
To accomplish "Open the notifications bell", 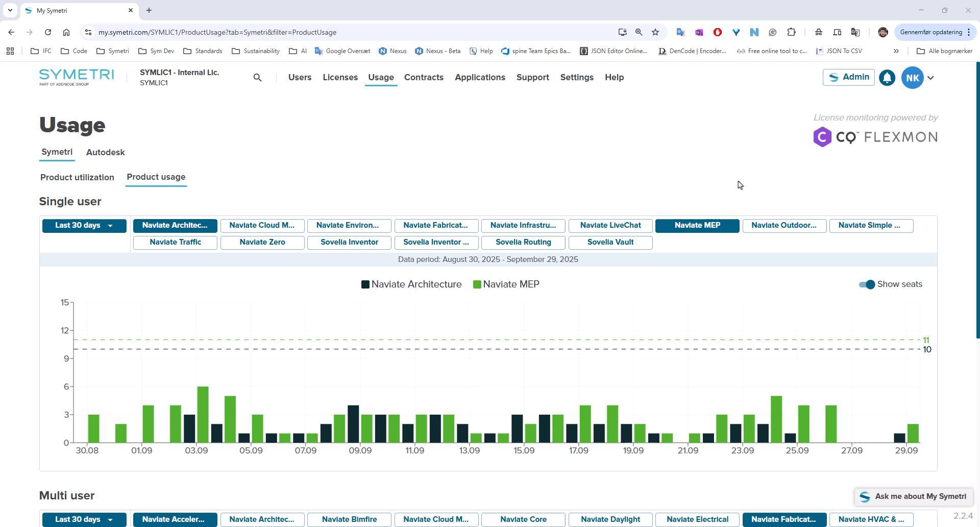I will pyautogui.click(x=887, y=78).
